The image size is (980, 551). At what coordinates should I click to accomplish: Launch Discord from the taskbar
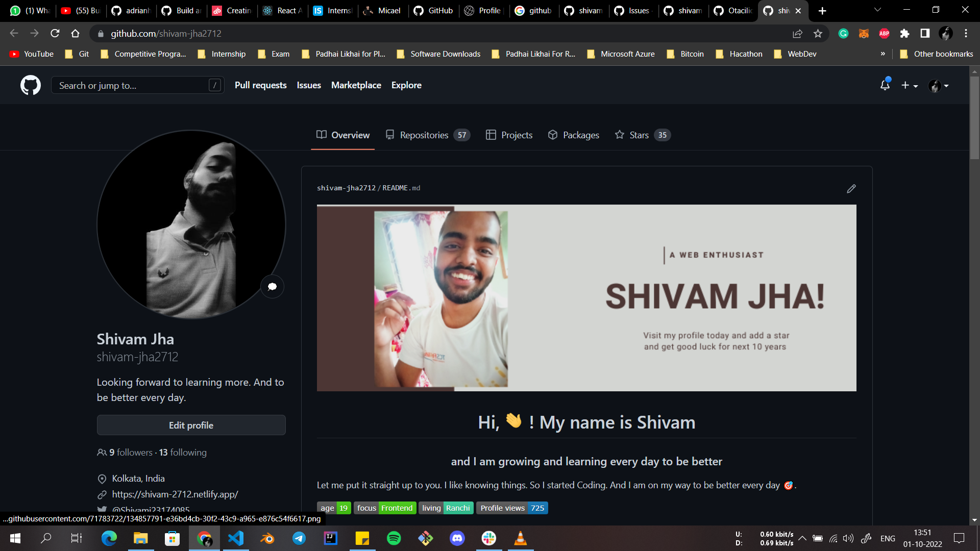tap(457, 538)
